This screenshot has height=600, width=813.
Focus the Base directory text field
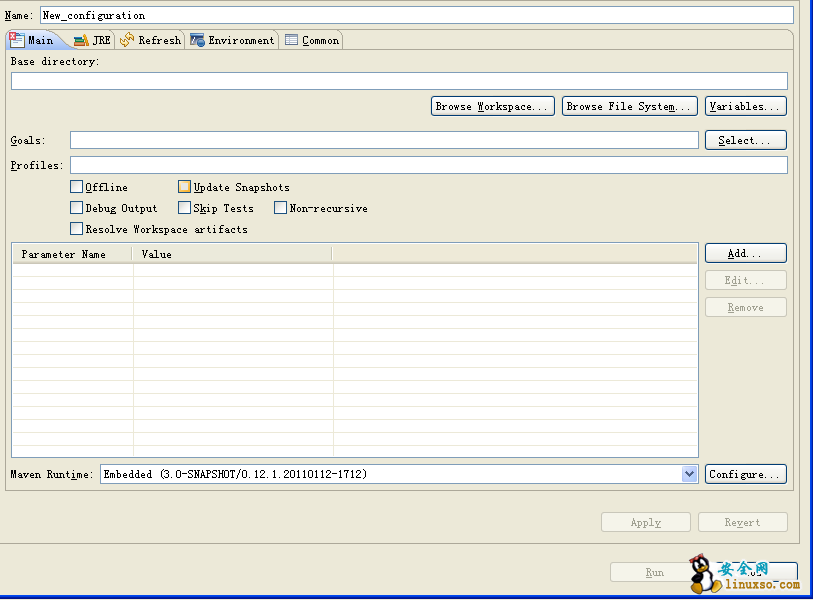[399, 81]
